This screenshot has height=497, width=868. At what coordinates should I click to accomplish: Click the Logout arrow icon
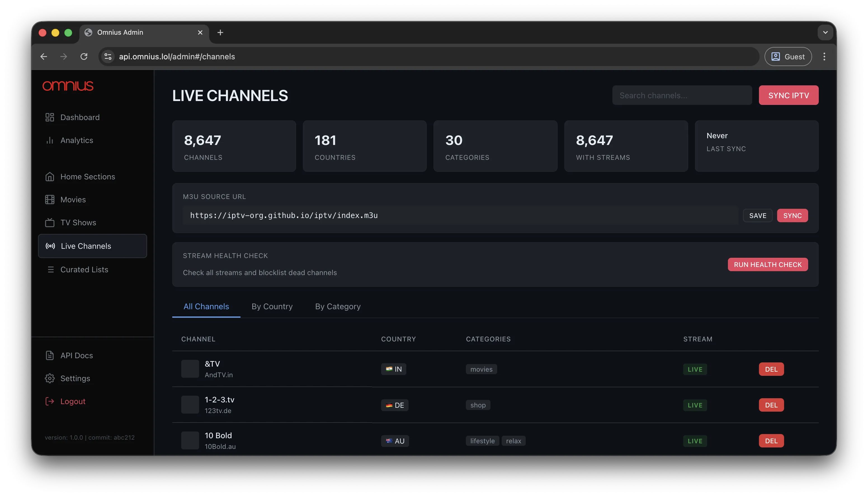[x=50, y=401]
